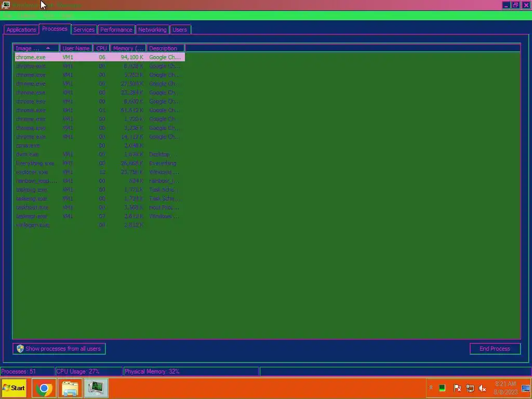Screen dimensions: 532x399
Task: Click the Task Manager title bar icon
Action: [5, 5]
